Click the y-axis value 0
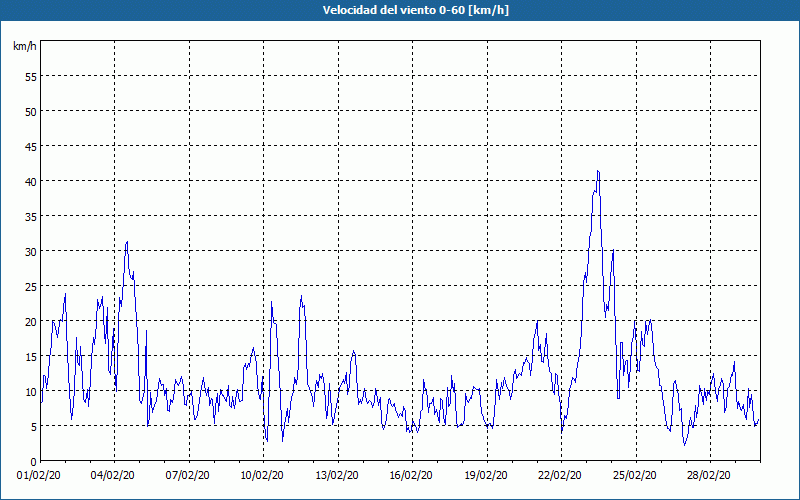 (x=34, y=462)
